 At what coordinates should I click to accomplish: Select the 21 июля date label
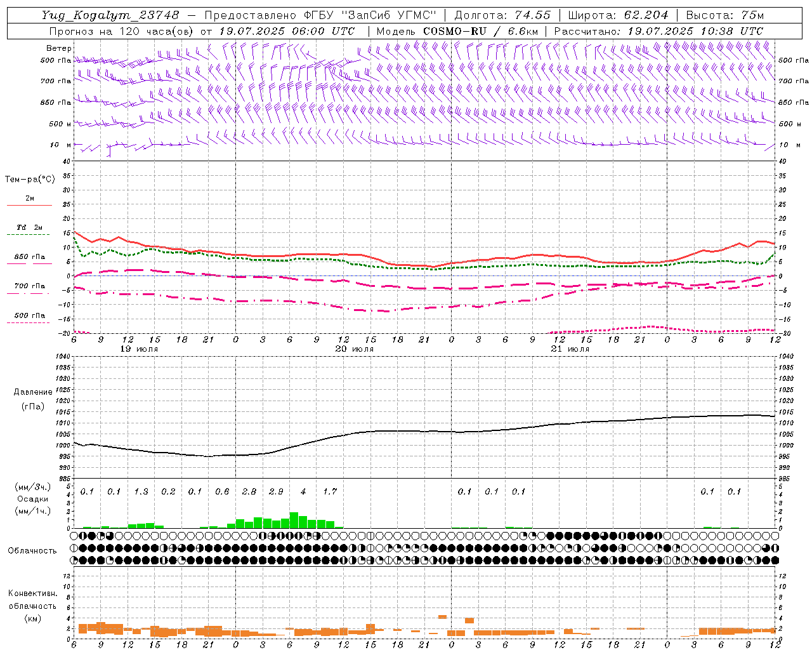click(x=570, y=349)
